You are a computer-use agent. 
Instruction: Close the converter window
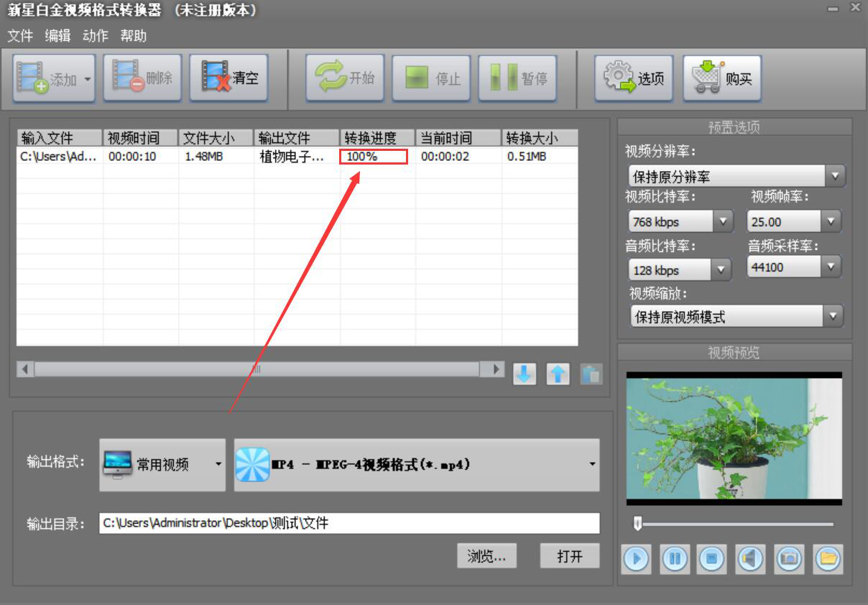coord(855,8)
